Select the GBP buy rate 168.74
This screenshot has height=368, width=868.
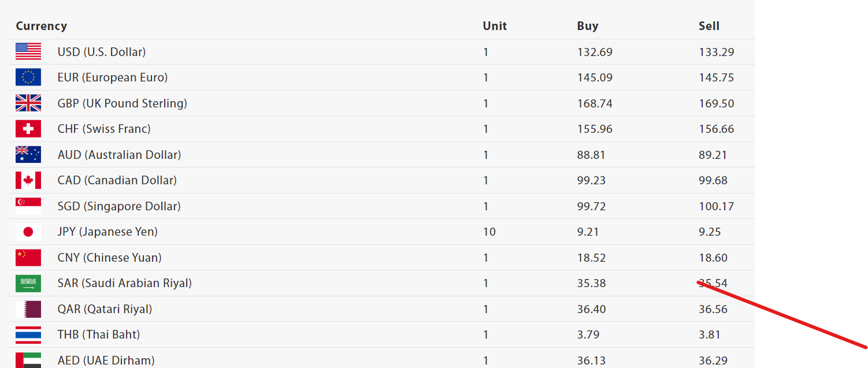pos(595,103)
